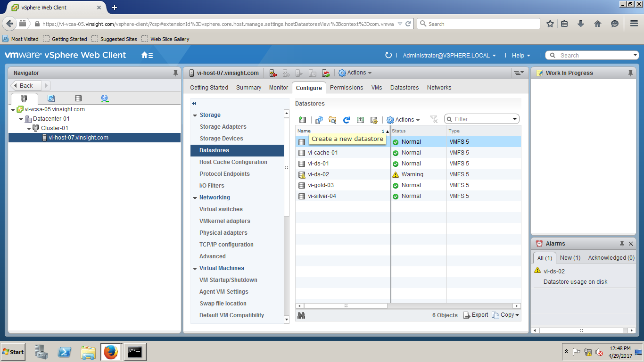Screen dimensions: 644x362
Task: Collapse the Configure side menu with double arrow
Action: tap(194, 103)
